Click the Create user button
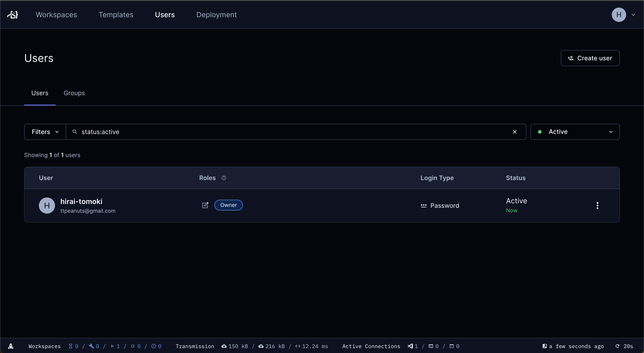 [590, 58]
